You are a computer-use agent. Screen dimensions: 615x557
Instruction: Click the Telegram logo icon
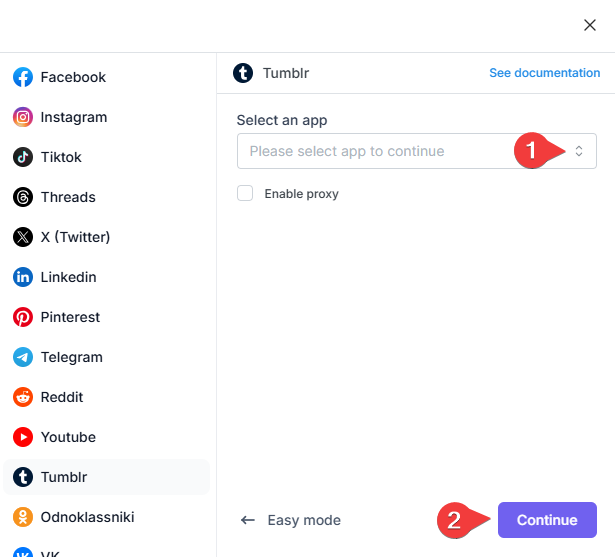pos(23,357)
